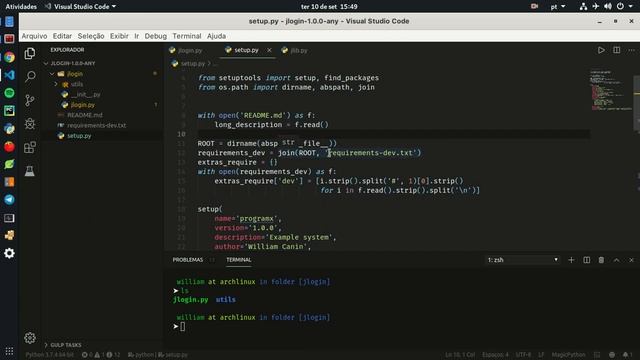Open the Explorer view in activity bar
The image size is (640, 360).
tap(30, 53)
